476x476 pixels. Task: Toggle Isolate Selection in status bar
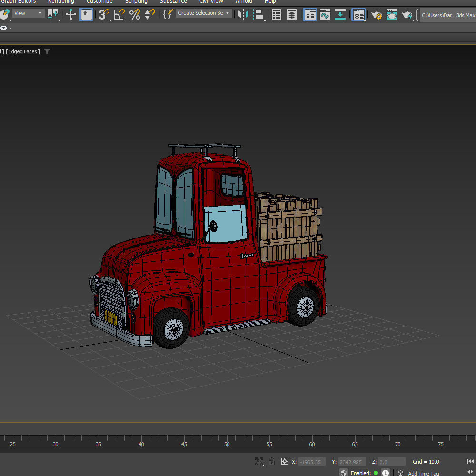click(x=259, y=461)
